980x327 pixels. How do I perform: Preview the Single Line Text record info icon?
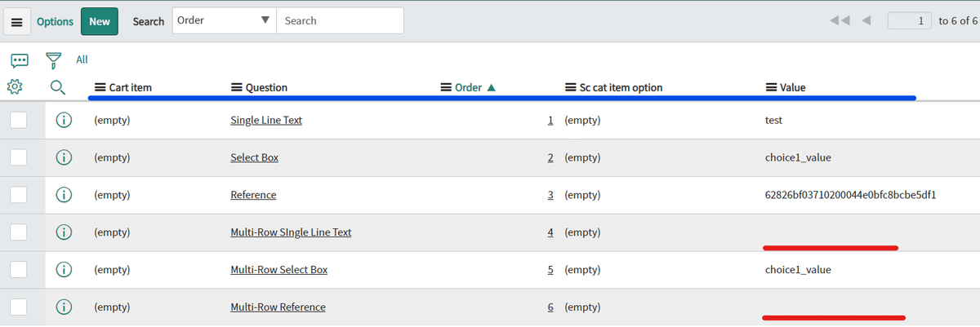pyautogui.click(x=64, y=120)
